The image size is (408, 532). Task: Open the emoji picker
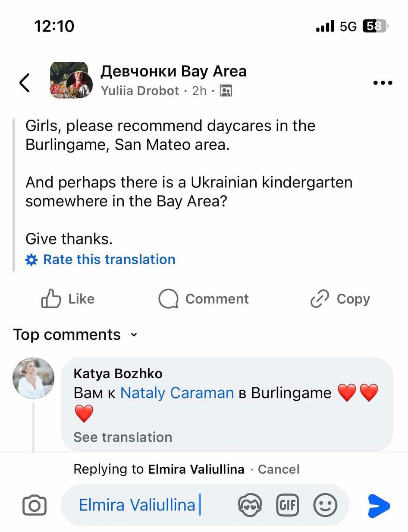coord(325,505)
